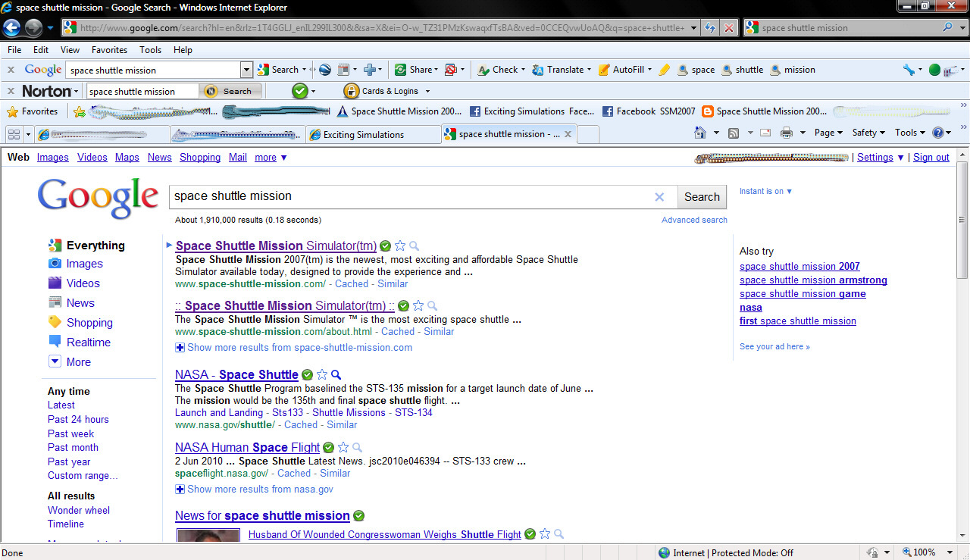Open the Help menu in the menu bar
This screenshot has height=560, width=970.
click(x=183, y=50)
